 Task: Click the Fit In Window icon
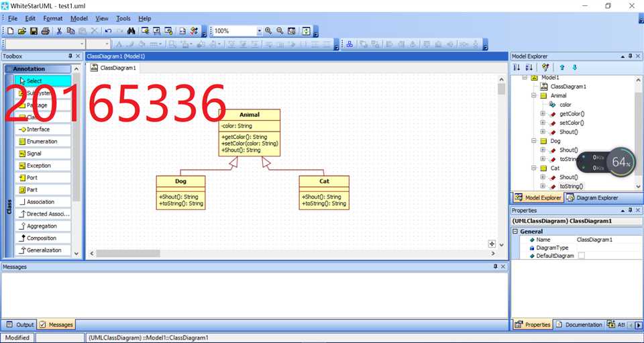pyautogui.click(x=292, y=31)
